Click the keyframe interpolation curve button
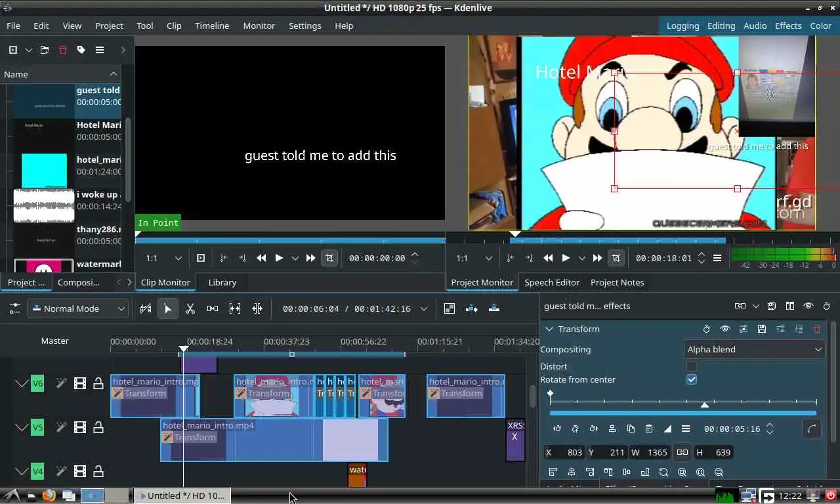This screenshot has height=504, width=840. pos(812,429)
